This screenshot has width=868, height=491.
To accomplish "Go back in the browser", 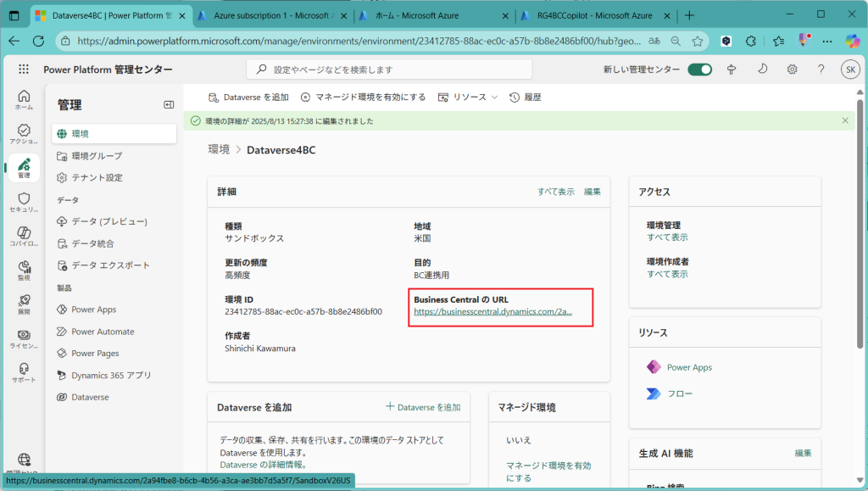I will [x=14, y=41].
